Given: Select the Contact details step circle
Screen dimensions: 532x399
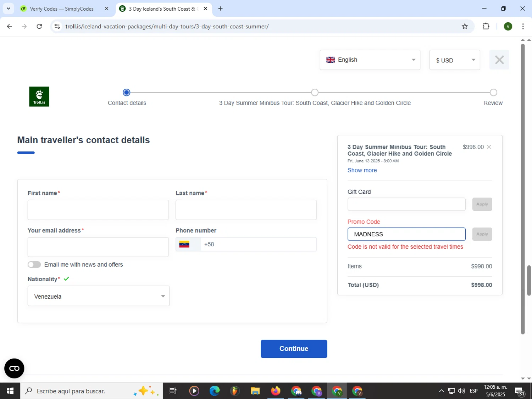Looking at the screenshot, I should (x=127, y=93).
